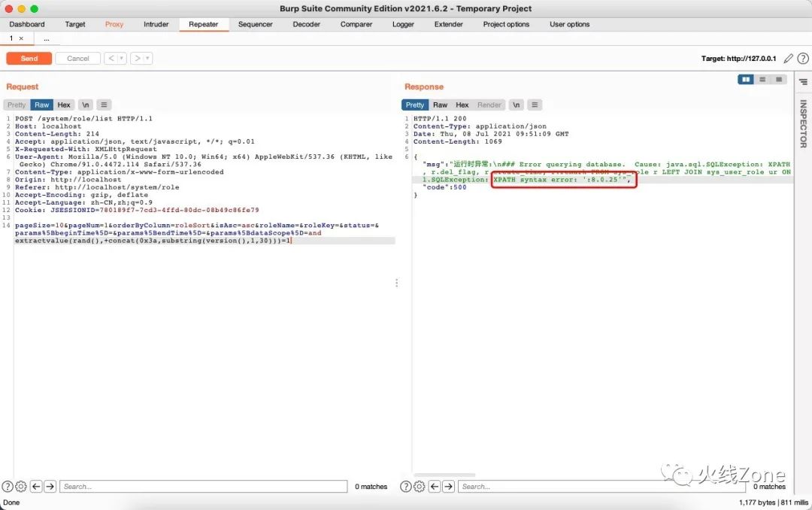Click the Cancel button

(77, 59)
